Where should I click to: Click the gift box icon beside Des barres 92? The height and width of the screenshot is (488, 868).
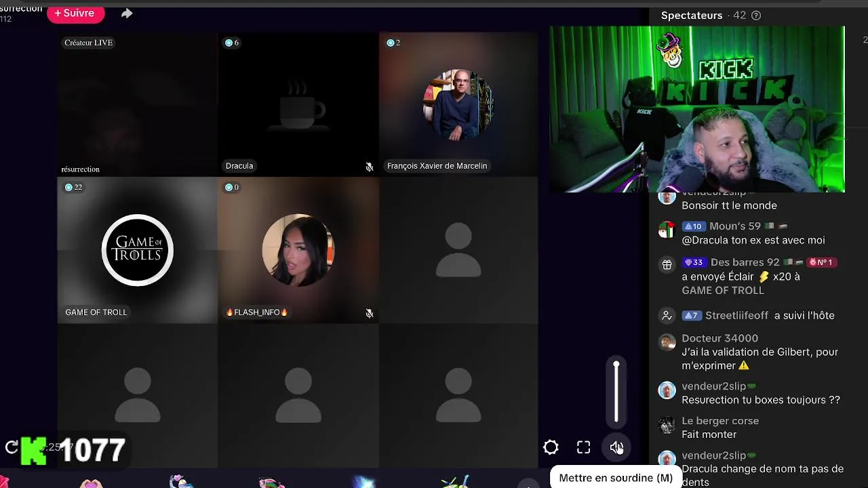[667, 264]
